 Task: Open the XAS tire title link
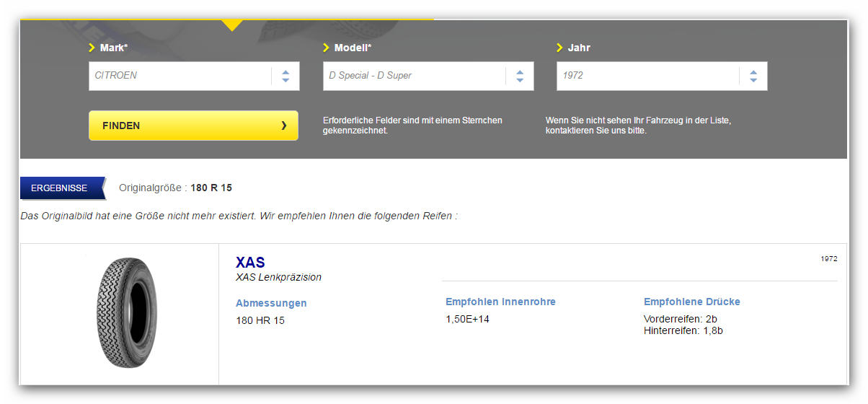click(x=250, y=263)
